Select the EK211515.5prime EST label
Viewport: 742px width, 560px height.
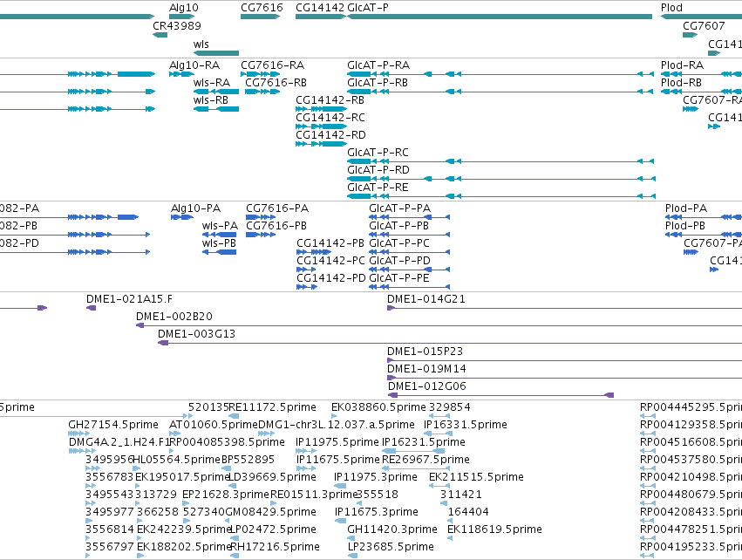476,477
